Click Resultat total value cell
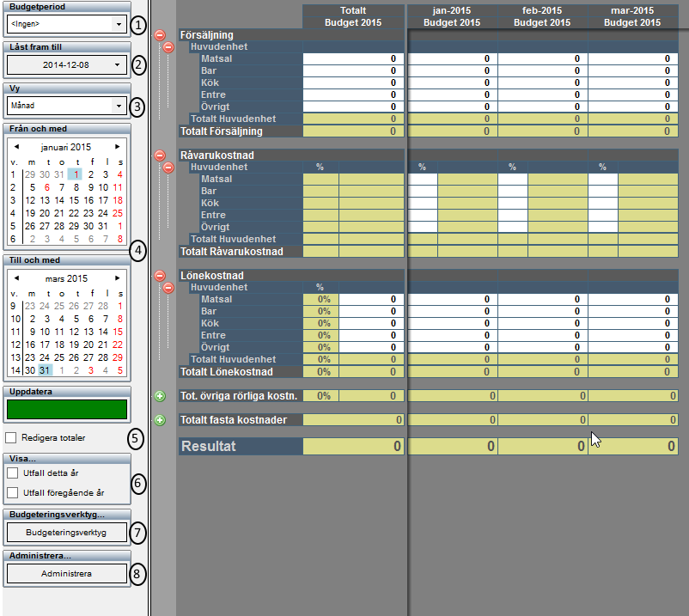689x616 pixels. tap(353, 447)
